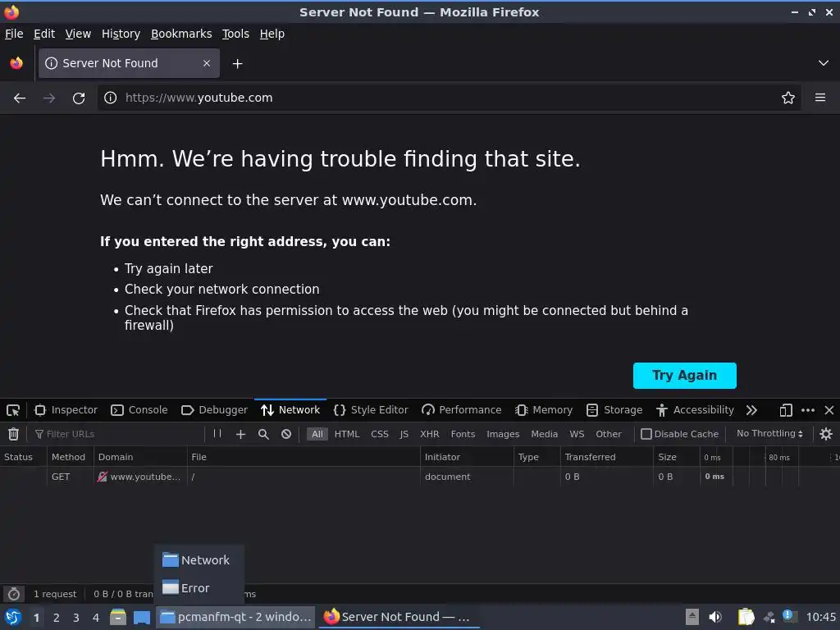The image size is (840, 630).
Task: Focus the Filter URLs field
Action: (x=118, y=434)
